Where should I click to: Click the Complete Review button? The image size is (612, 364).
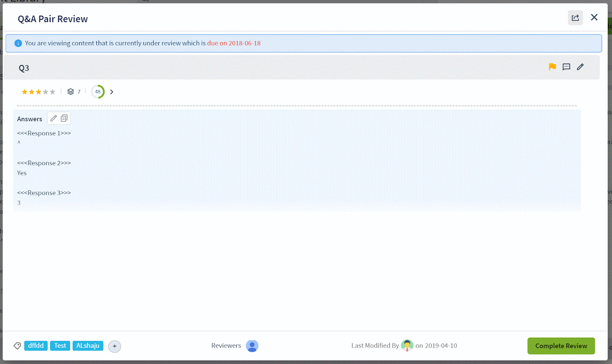coord(561,346)
